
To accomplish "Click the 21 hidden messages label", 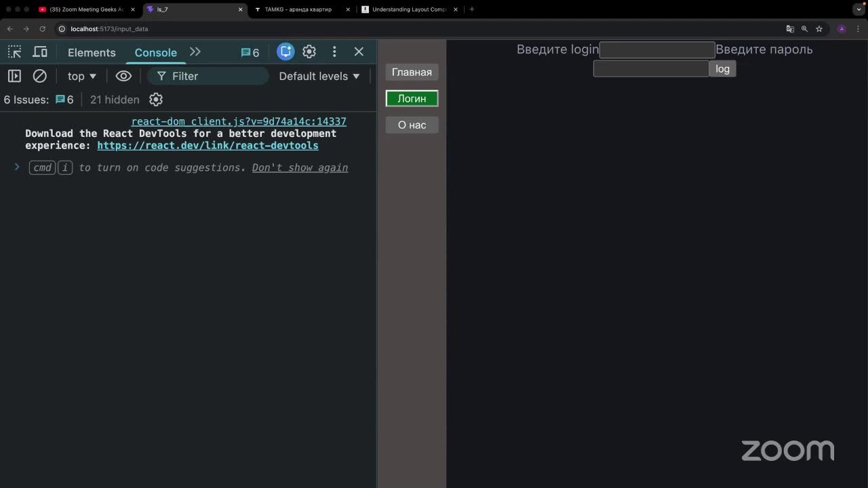I will click(115, 100).
